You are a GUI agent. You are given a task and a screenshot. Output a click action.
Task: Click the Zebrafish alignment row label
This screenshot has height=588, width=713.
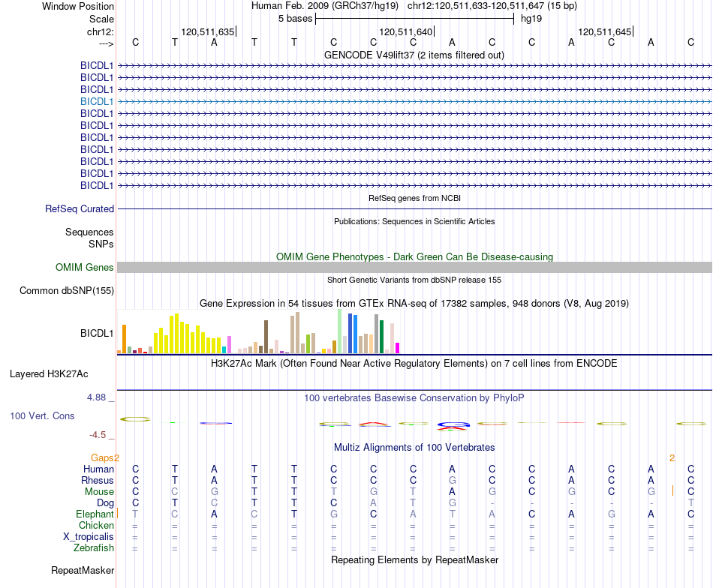click(x=94, y=548)
